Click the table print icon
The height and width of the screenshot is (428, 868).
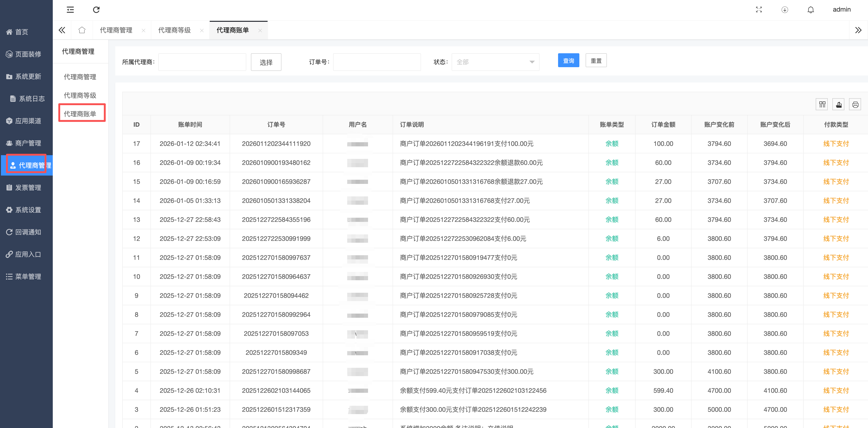855,104
